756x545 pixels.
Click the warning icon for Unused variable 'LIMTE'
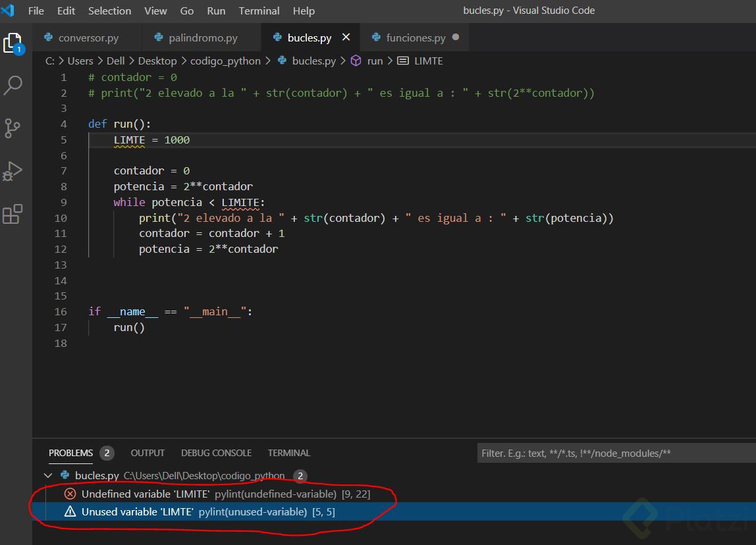(x=70, y=511)
